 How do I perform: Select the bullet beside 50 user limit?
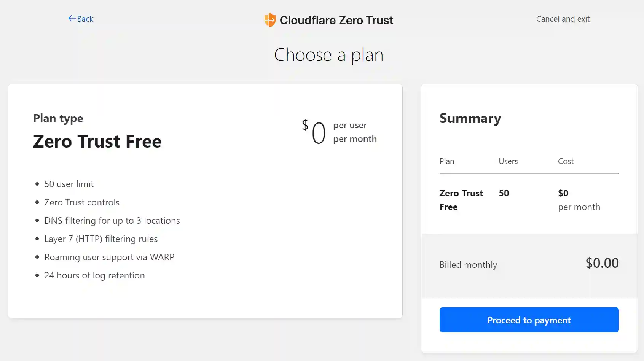(x=37, y=184)
